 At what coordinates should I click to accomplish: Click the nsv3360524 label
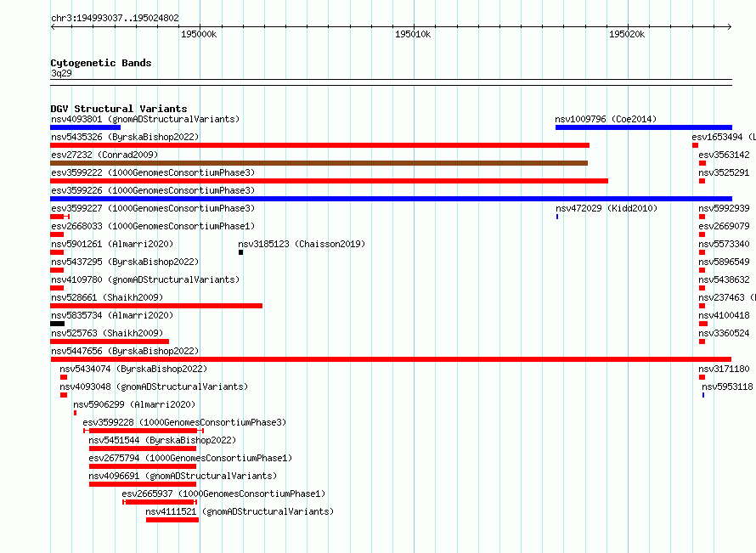[724, 333]
